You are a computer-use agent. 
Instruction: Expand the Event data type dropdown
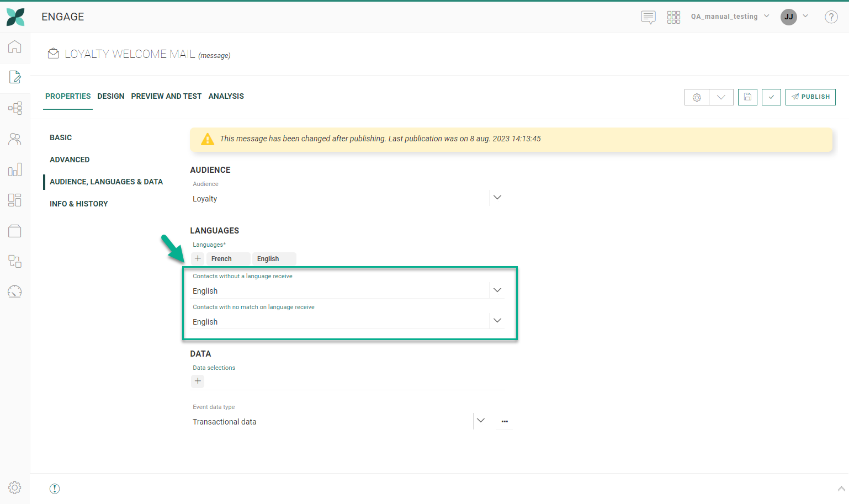[481, 421]
